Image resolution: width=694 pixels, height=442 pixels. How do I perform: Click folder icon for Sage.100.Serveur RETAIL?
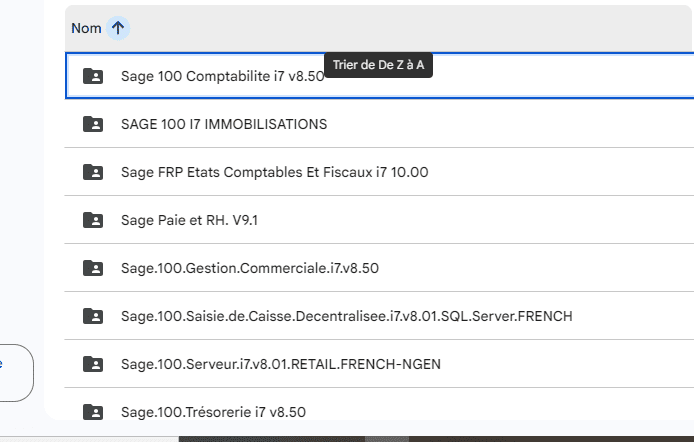point(93,364)
